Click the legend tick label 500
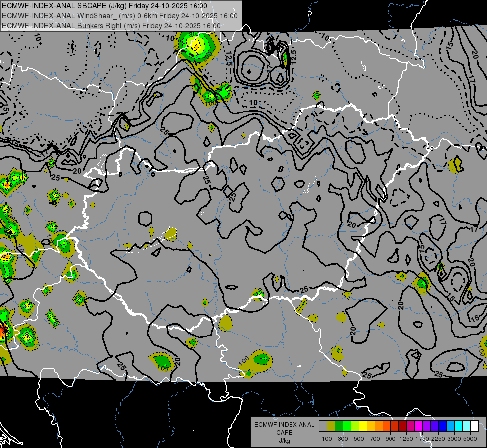Viewport: 487px width, 448px height. 359,439
